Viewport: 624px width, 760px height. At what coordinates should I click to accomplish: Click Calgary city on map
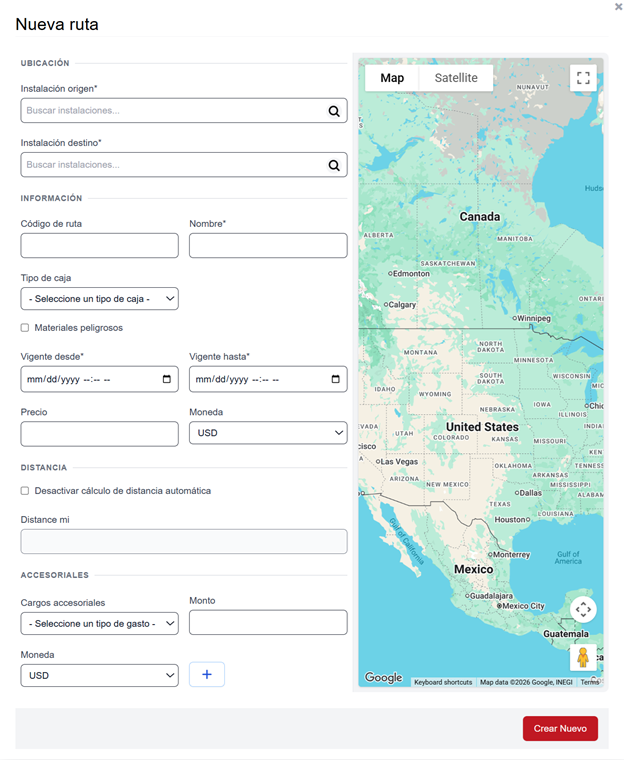(x=400, y=305)
